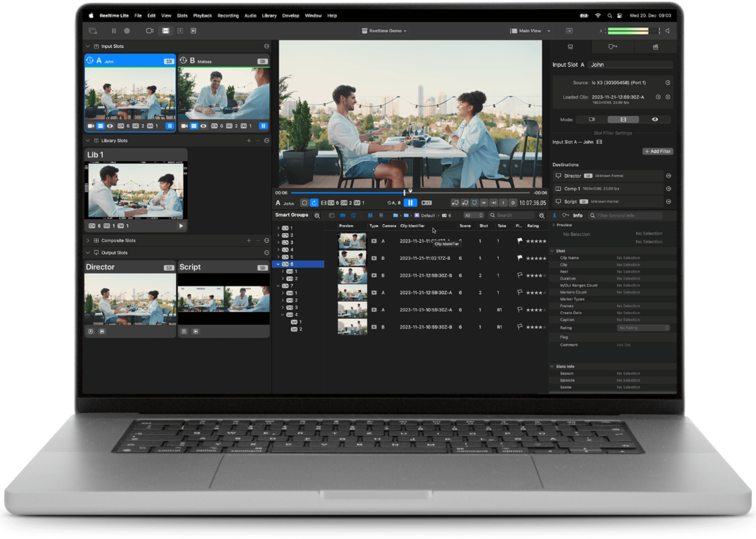Click the Input Slots options circle icon
The height and width of the screenshot is (539, 756).
267,46
